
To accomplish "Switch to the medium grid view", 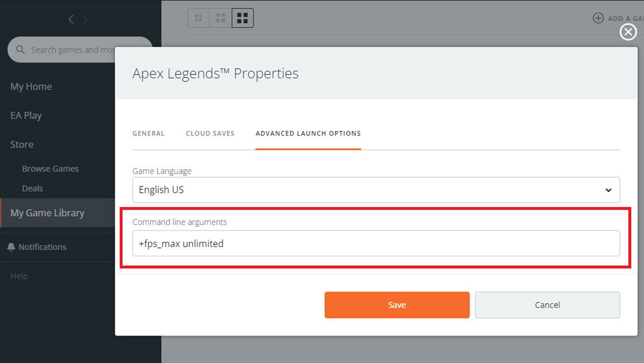I will pyautogui.click(x=220, y=18).
